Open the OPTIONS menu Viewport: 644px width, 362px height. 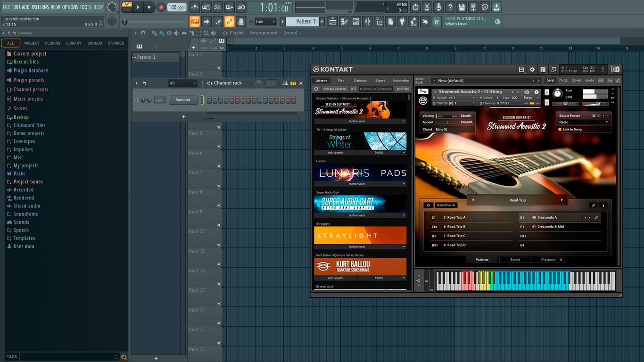(x=70, y=7)
